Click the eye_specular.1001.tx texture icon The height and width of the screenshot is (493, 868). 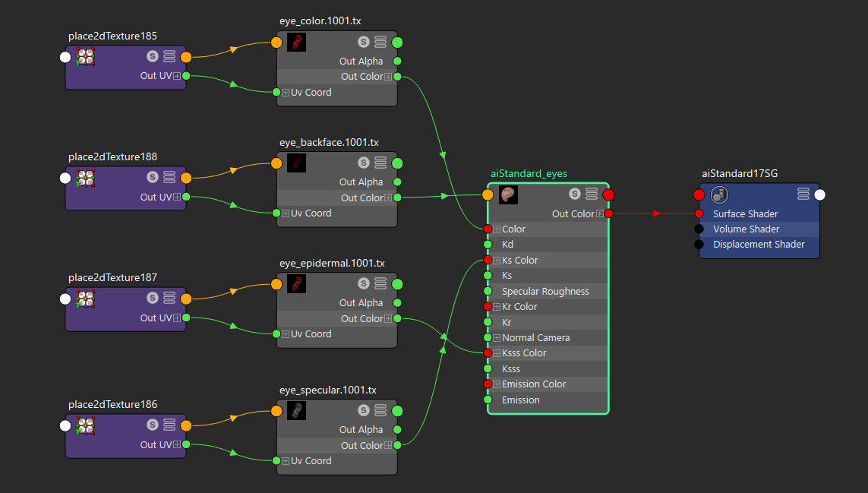[x=296, y=411]
